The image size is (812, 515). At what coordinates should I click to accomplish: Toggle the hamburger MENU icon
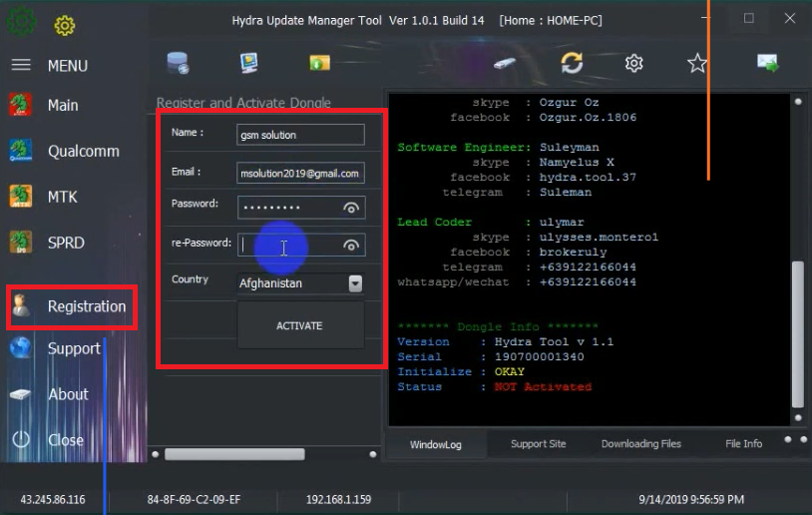tap(21, 65)
